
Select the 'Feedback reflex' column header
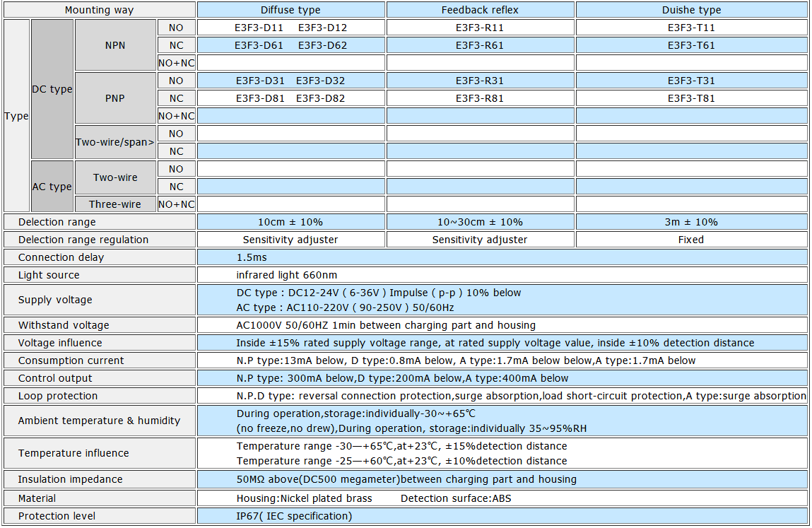(x=480, y=10)
